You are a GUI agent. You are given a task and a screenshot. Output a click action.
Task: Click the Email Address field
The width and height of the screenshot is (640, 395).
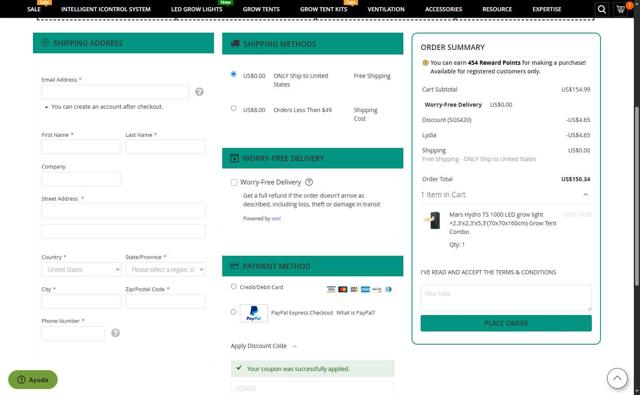tap(115, 92)
